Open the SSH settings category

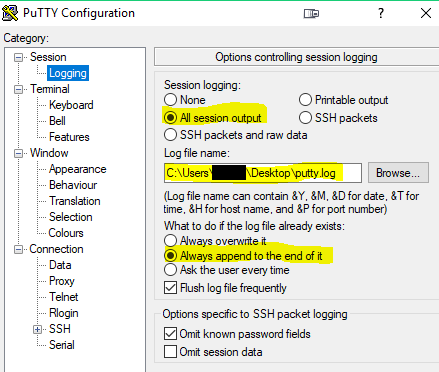[x=60, y=329]
